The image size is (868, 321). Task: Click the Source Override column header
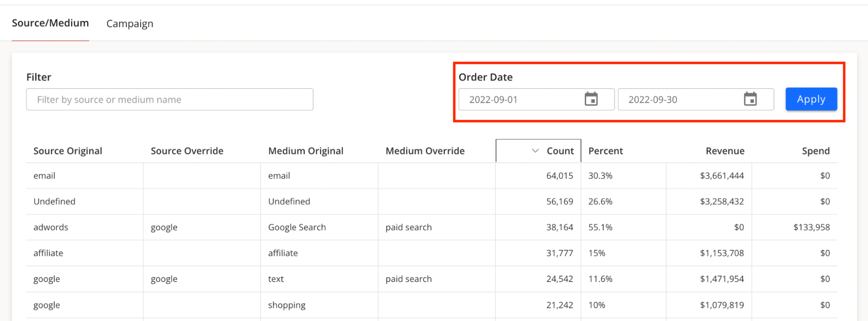click(x=187, y=151)
